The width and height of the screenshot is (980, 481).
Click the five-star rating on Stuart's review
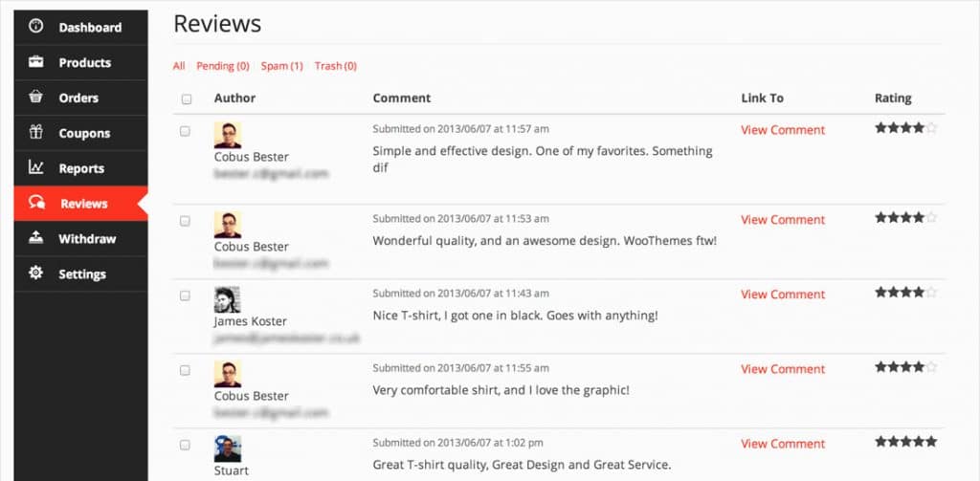pos(905,442)
